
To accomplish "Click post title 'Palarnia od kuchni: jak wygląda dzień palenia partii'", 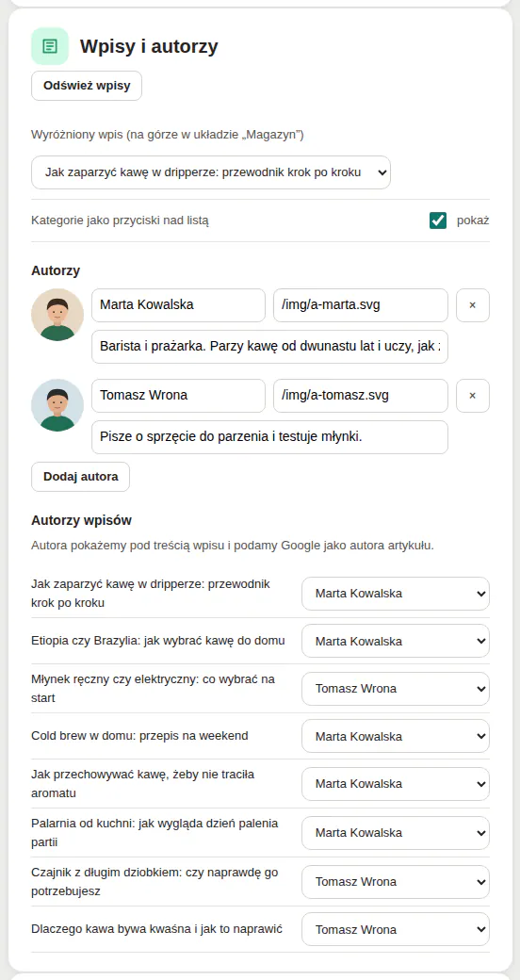I will [154, 832].
